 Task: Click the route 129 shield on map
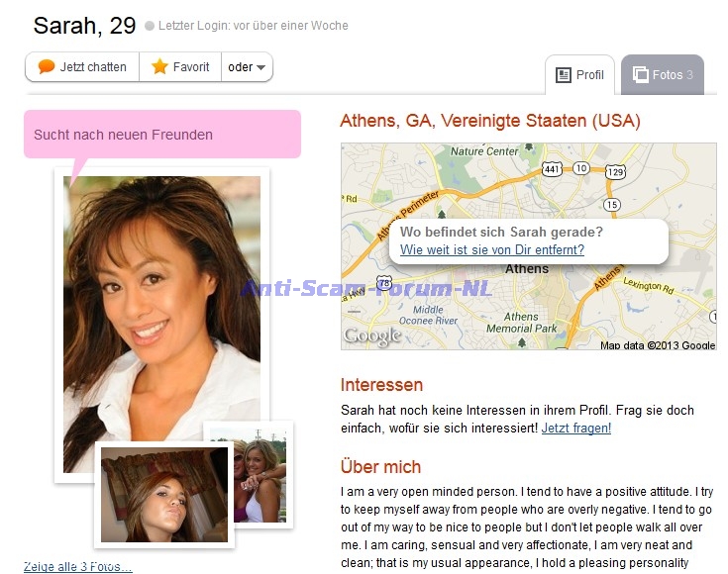[615, 172]
